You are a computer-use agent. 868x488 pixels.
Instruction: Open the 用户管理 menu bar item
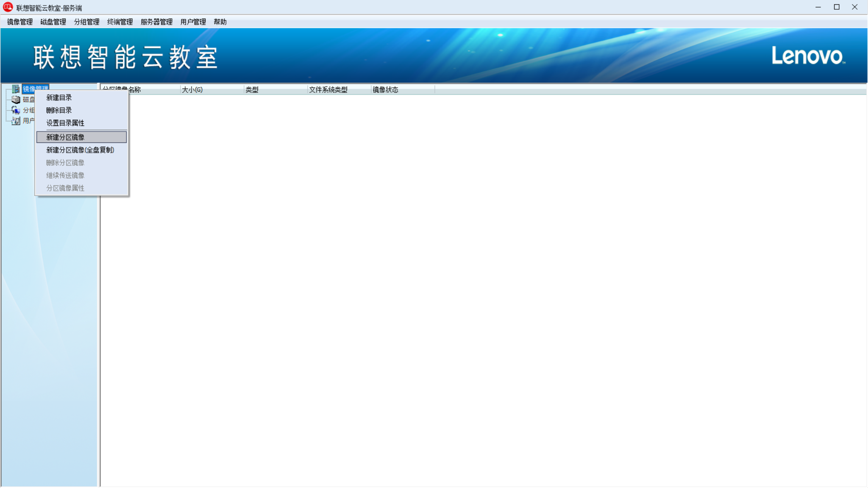(193, 22)
